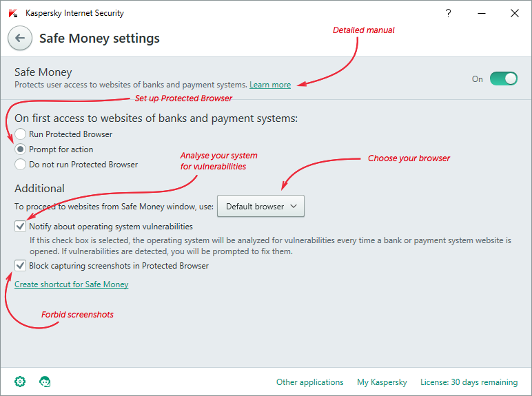Image resolution: width=532 pixels, height=396 pixels.
Task: Click Create shortcut for Safe Money link
Action: click(72, 284)
